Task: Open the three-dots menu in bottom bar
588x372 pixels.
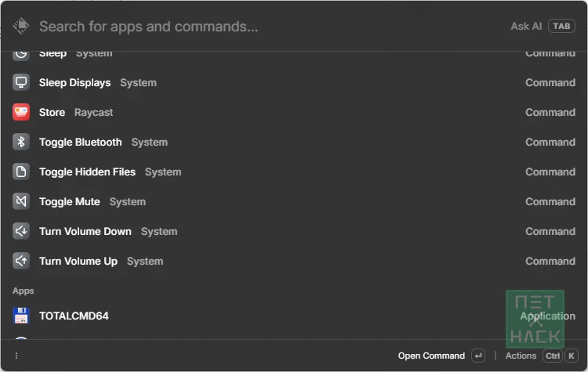Action: (x=16, y=356)
